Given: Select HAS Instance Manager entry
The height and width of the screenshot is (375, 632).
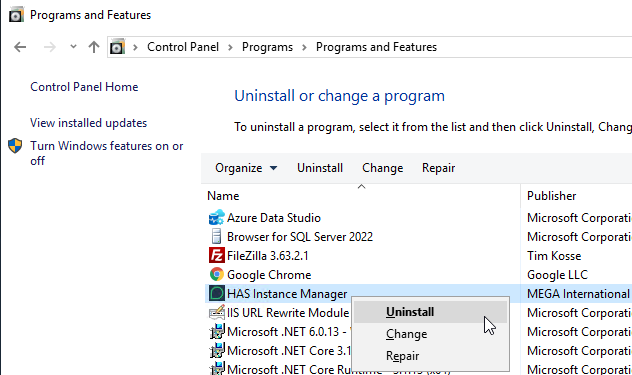Looking at the screenshot, I should click(287, 294).
